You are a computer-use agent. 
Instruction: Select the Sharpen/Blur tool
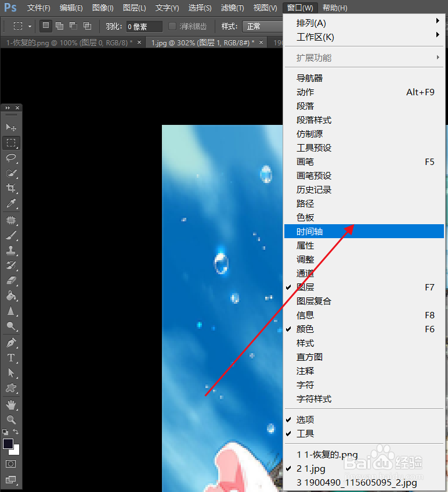click(11, 311)
